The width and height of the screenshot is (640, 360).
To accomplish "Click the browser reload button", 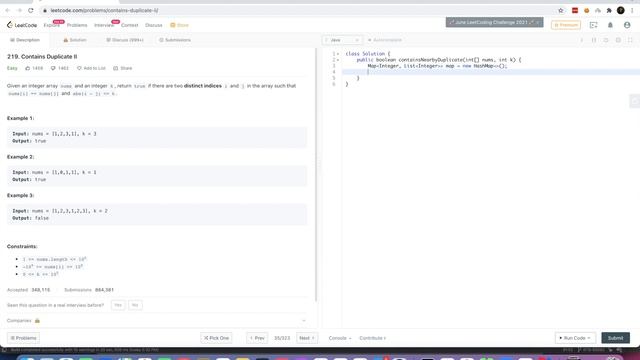I will coord(31,10).
